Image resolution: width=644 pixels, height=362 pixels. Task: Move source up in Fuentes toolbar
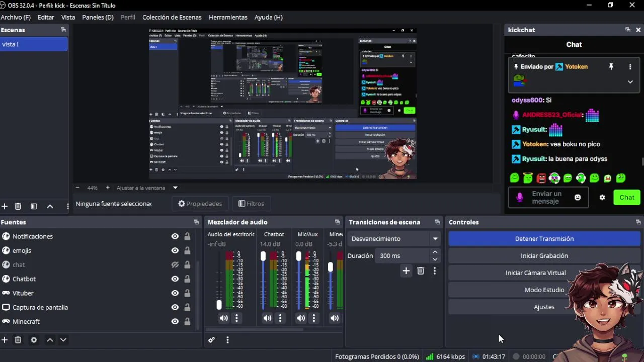point(50,340)
